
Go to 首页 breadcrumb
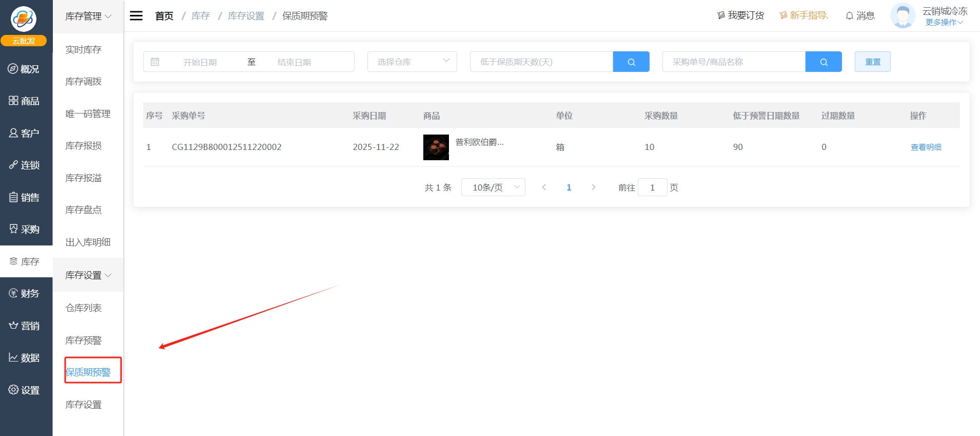[x=164, y=16]
